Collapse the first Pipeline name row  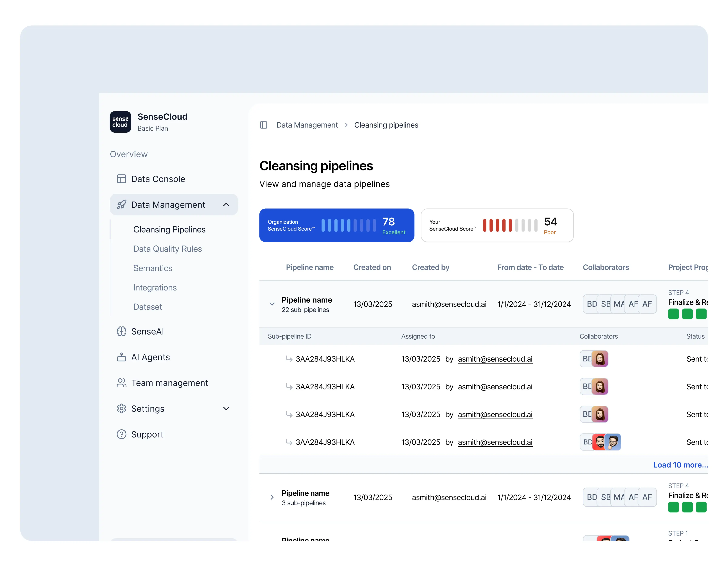tap(272, 304)
